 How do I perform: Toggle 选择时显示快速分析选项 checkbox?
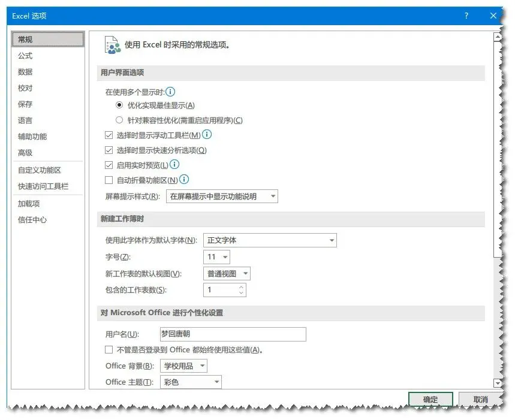tap(109, 150)
